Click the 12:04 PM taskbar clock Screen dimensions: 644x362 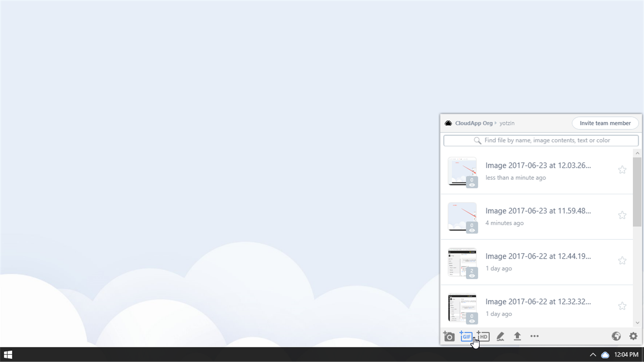626,355
